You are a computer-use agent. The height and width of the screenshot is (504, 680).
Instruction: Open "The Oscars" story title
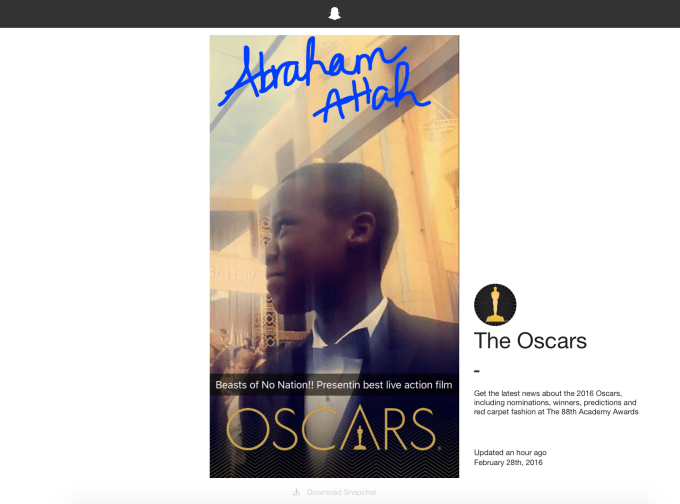530,340
